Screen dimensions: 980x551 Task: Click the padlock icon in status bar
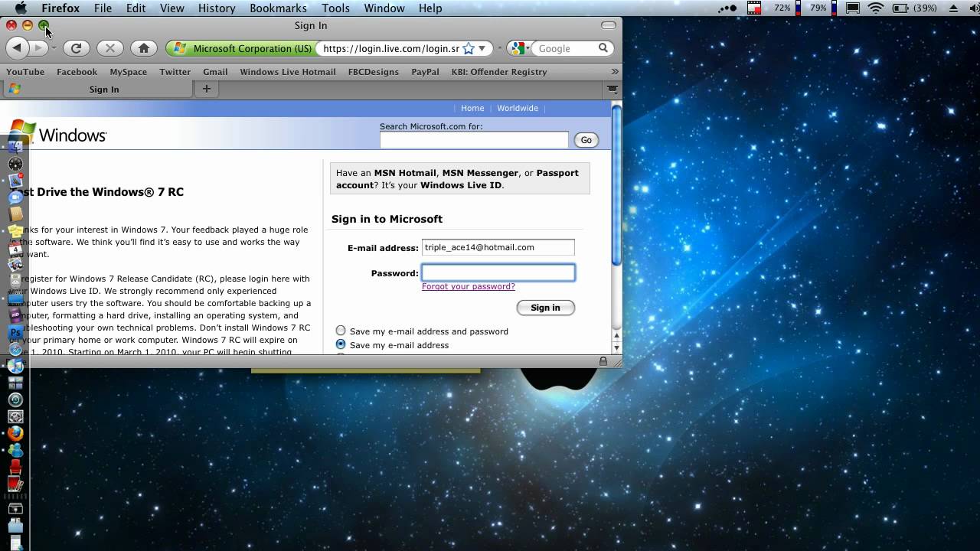[603, 361]
